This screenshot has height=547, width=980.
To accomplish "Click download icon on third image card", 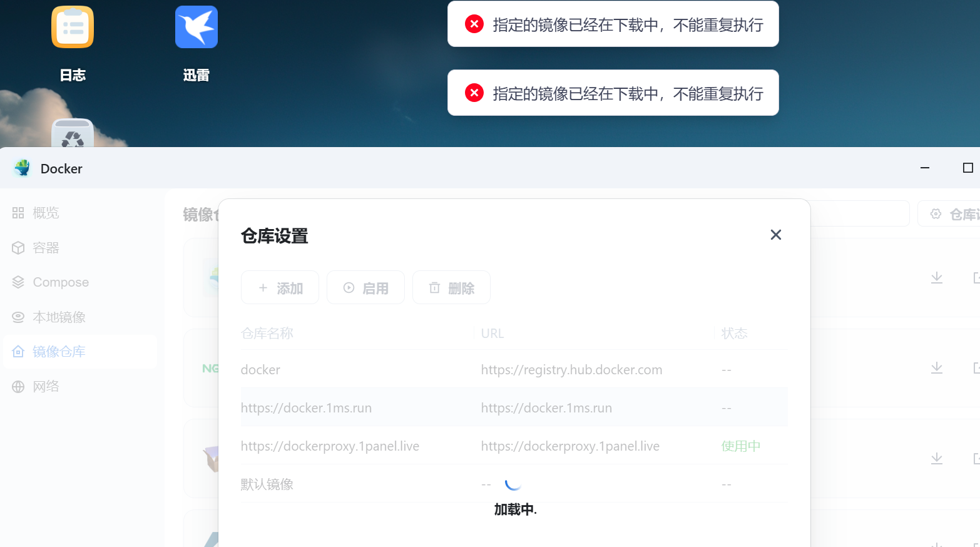I will 937,458.
